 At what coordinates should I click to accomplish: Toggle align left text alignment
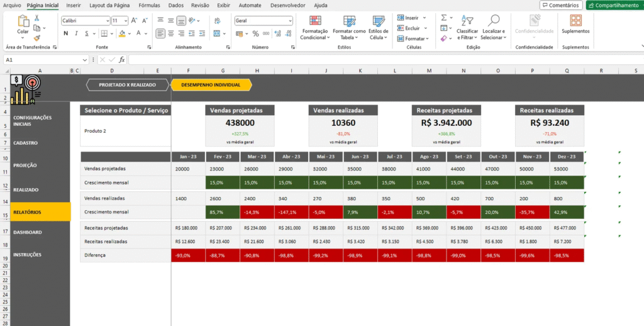point(160,33)
